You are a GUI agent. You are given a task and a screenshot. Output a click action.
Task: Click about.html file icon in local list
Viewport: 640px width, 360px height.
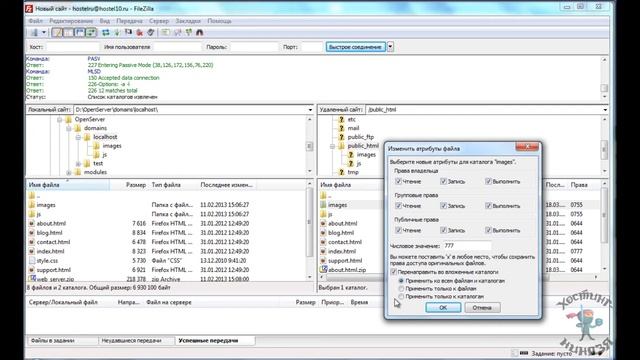(32, 223)
